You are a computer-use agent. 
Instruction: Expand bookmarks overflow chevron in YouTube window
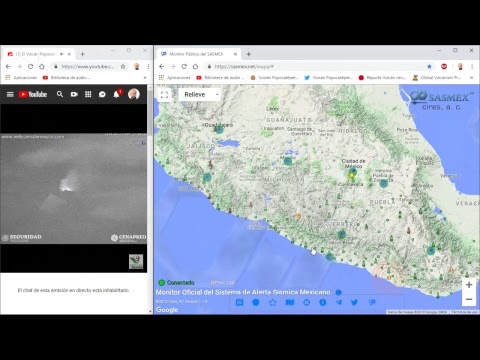[145, 78]
